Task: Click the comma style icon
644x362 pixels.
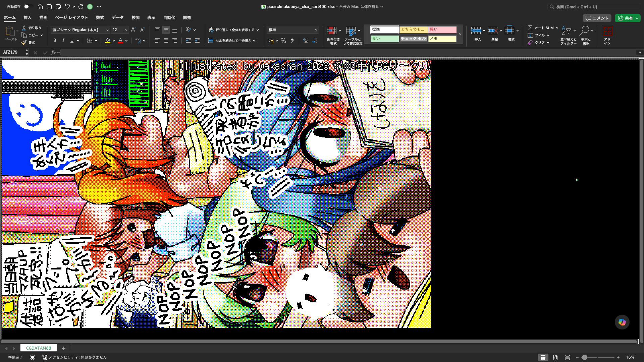Action: pyautogui.click(x=292, y=41)
